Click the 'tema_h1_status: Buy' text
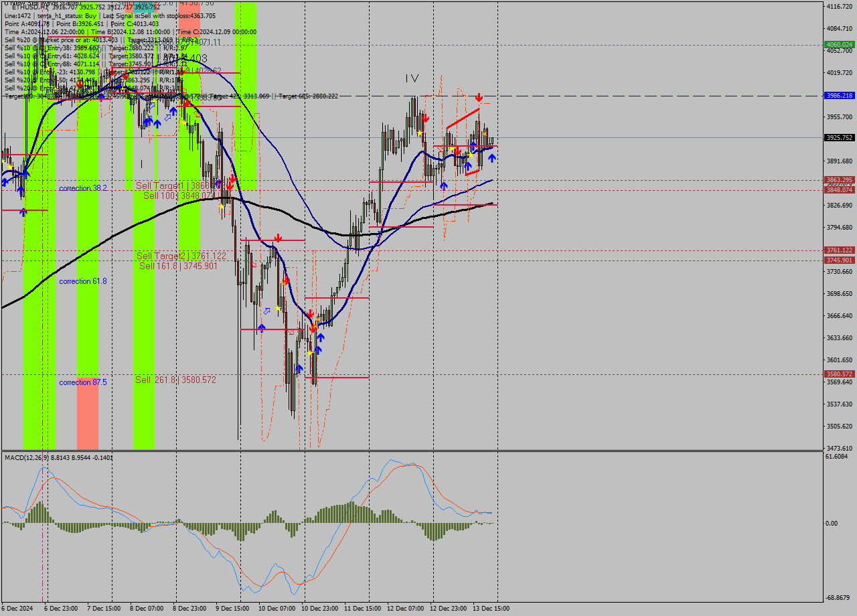The height and width of the screenshot is (616, 857). [x=67, y=15]
